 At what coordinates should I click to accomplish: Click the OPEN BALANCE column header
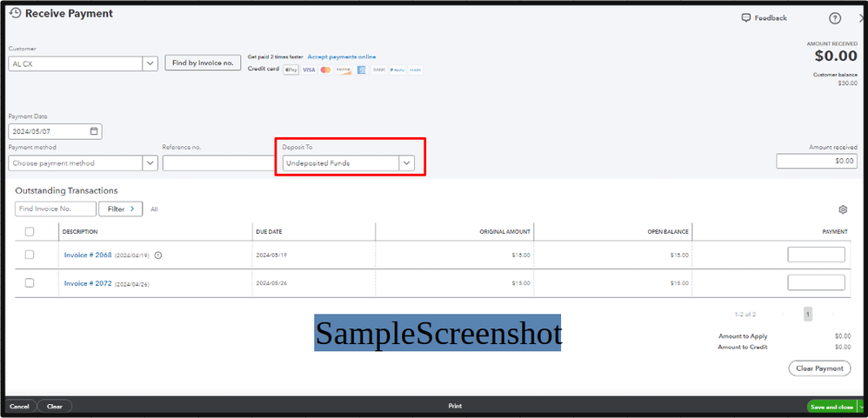point(668,232)
